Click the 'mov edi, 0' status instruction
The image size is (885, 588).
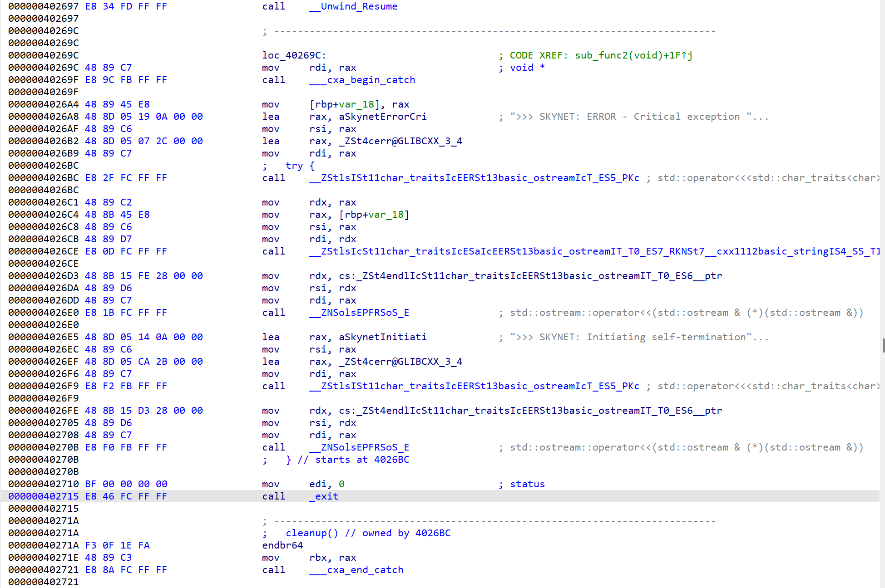coord(303,484)
